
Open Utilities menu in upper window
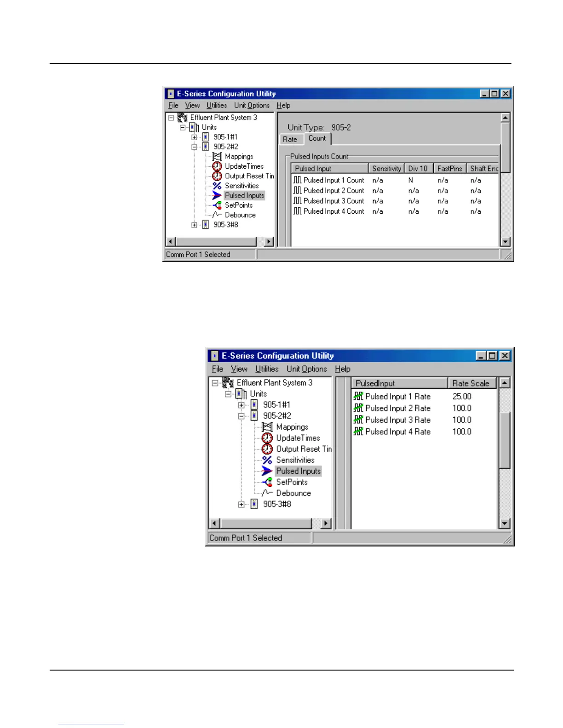pos(217,105)
